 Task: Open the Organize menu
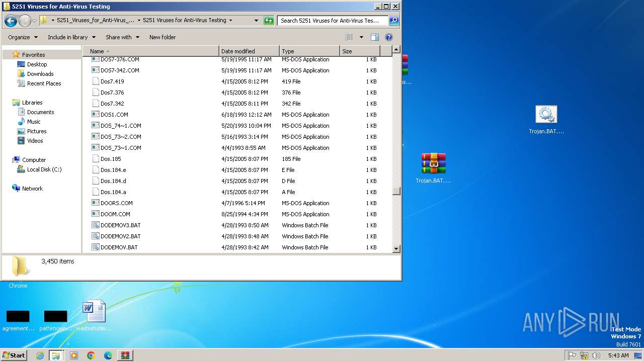(23, 37)
